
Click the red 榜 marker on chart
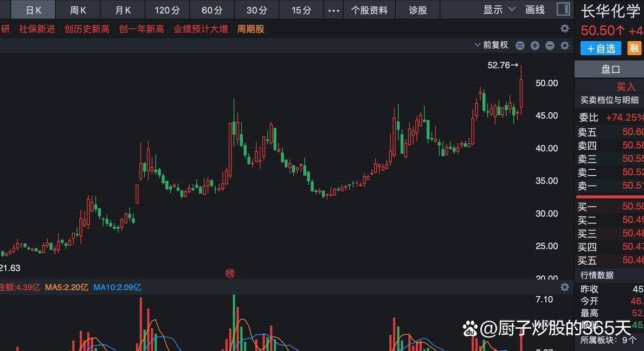[230, 273]
